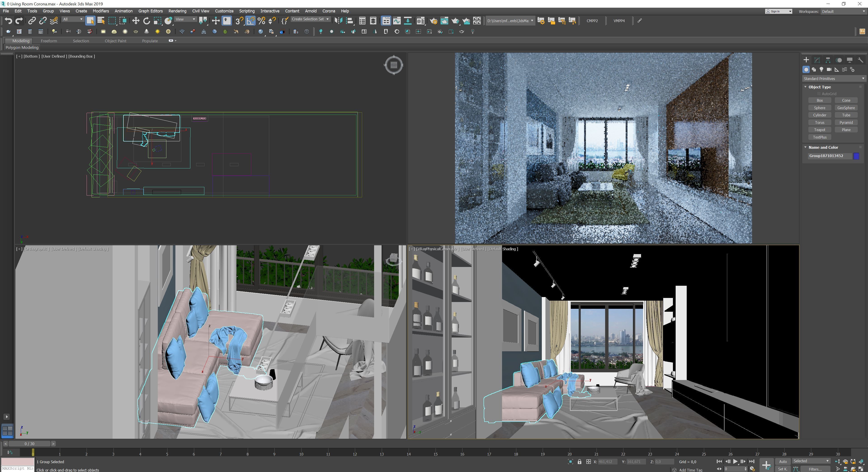Click the Teapot primitive button
The image size is (868, 472).
(819, 130)
